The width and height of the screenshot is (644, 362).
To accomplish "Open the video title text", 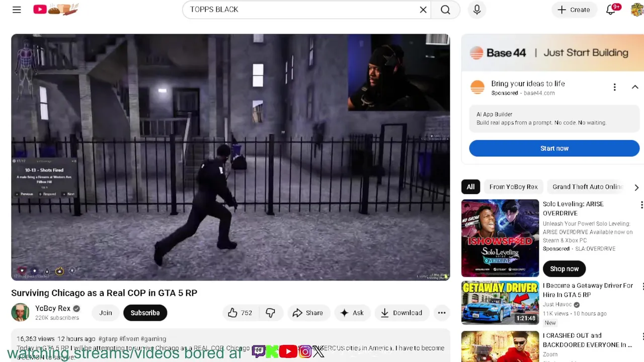I will point(104,293).
